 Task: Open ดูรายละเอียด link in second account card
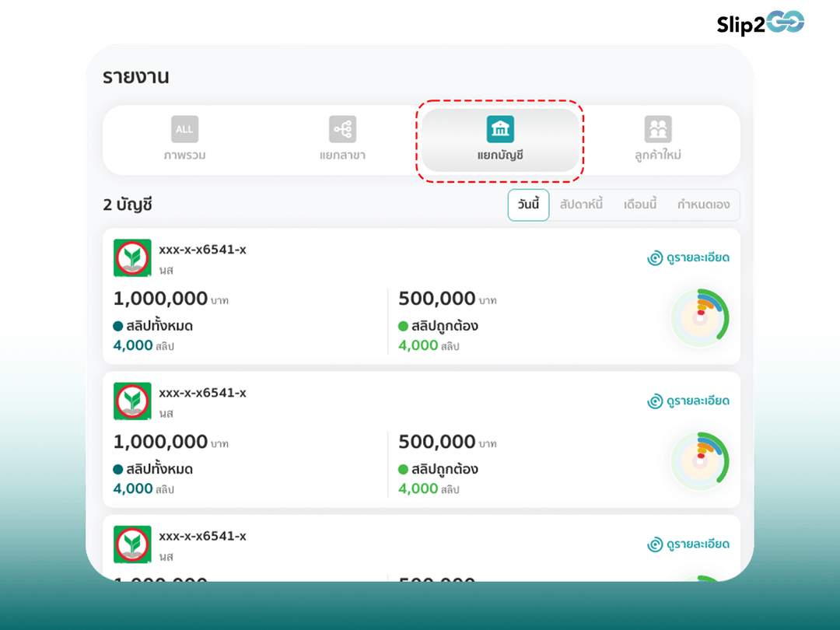[688, 401]
